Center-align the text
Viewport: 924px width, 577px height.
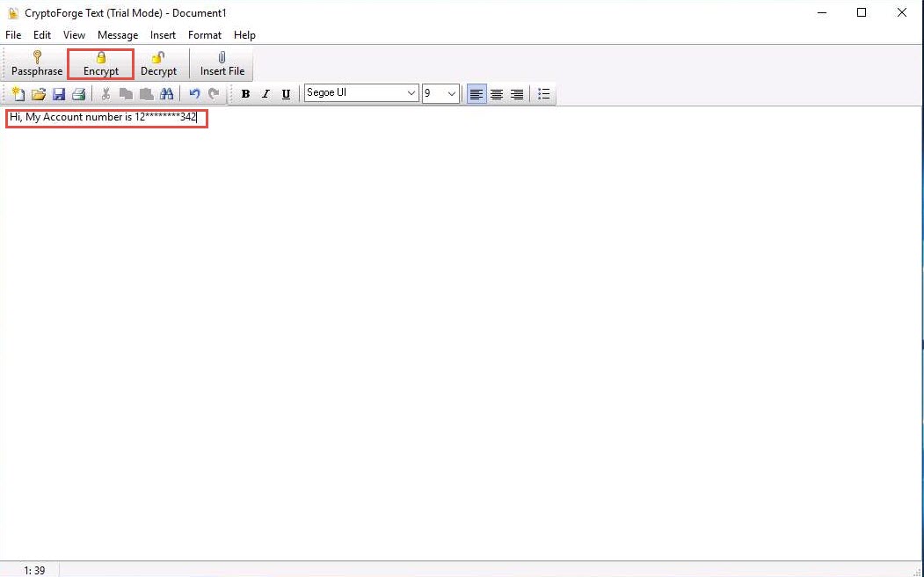pos(497,94)
